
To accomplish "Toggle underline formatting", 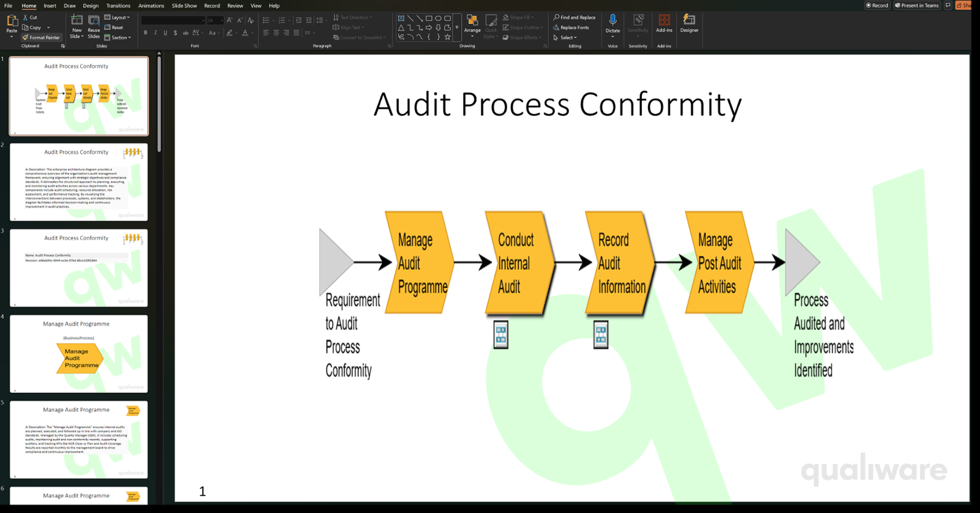I will tap(165, 32).
